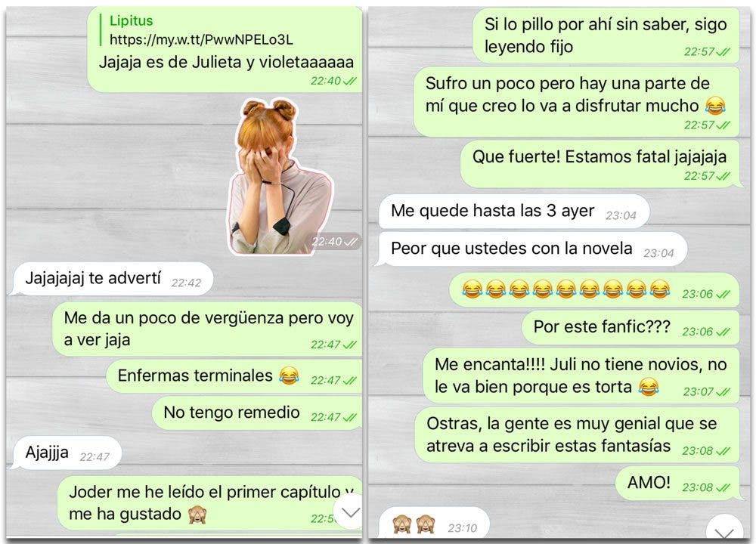Tap read checkmarks on AMO! message
The width and height of the screenshot is (756, 544).
point(723,487)
